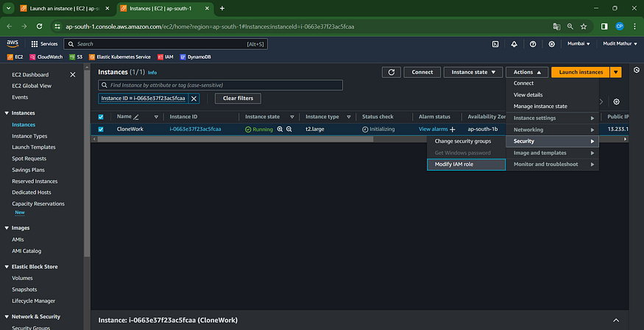
Task: Open the IAM bookmark shortcut
Action: click(x=165, y=57)
